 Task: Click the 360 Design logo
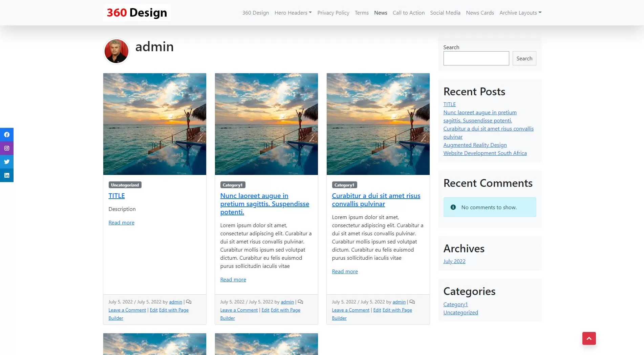coord(137,13)
